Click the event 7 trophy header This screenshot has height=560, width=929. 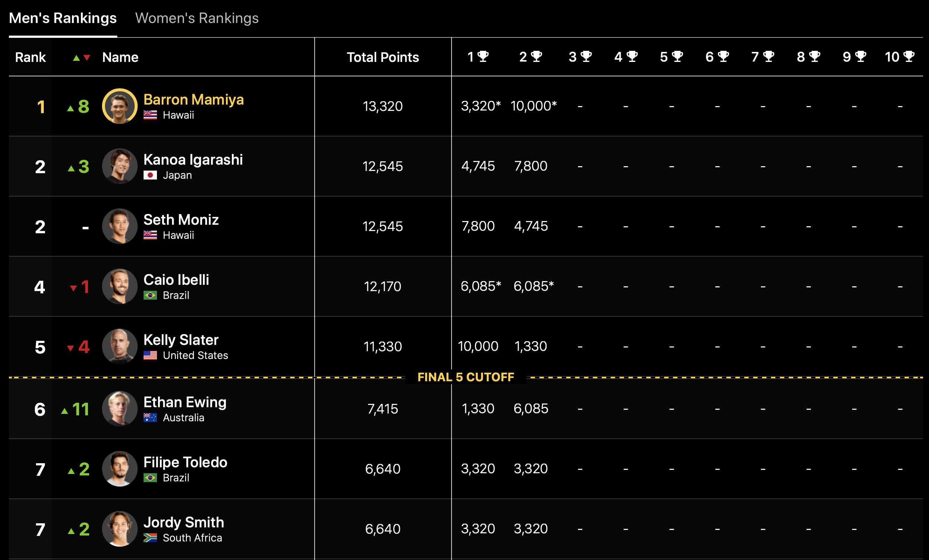tap(763, 57)
